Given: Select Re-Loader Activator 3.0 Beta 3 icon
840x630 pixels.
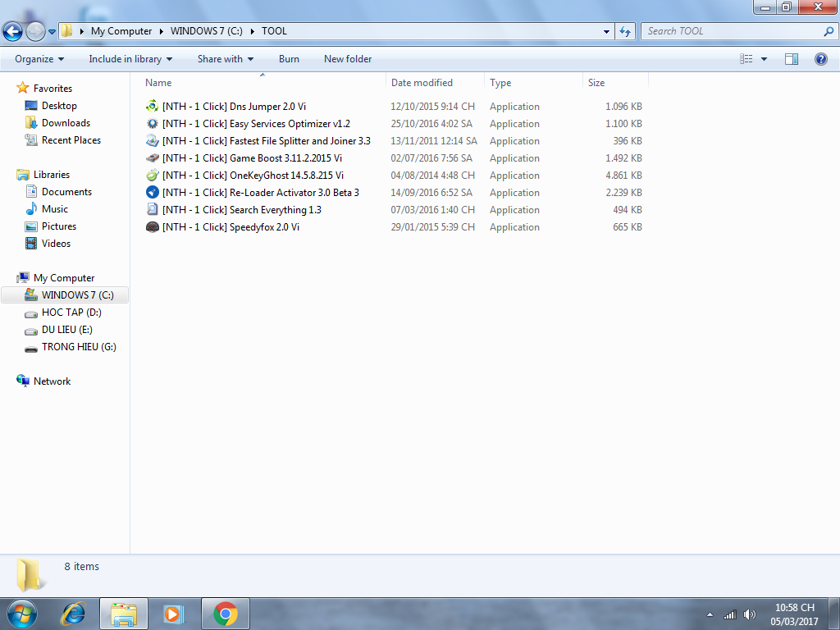Looking at the screenshot, I should pos(153,192).
